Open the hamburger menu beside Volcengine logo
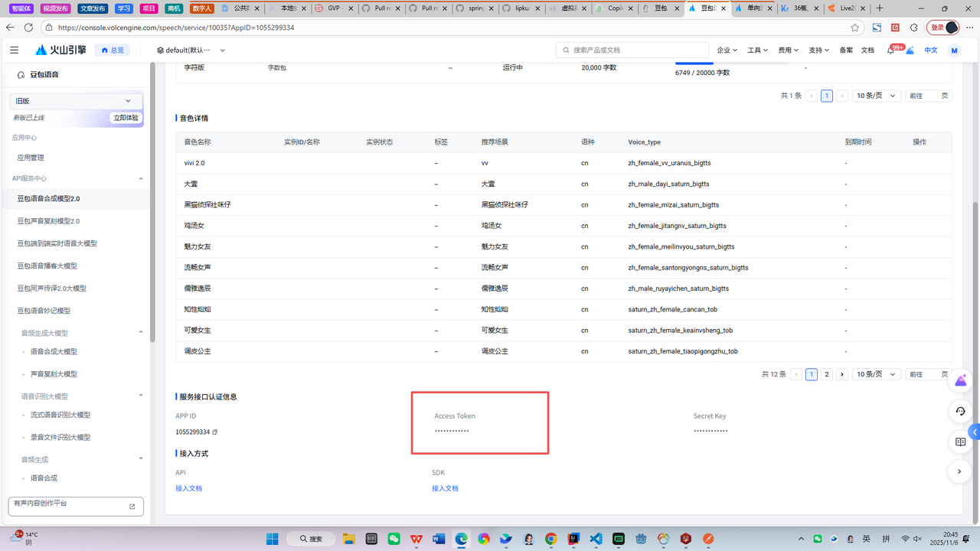 click(x=14, y=50)
